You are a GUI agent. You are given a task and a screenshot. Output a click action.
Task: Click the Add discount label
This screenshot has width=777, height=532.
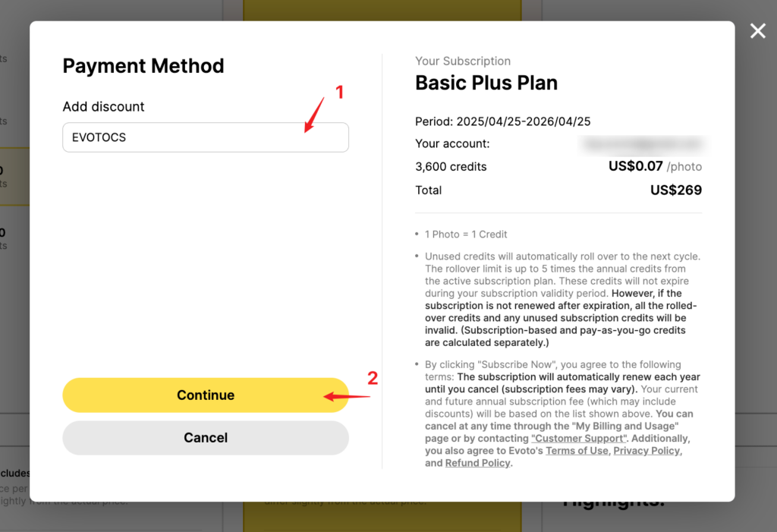pos(103,106)
